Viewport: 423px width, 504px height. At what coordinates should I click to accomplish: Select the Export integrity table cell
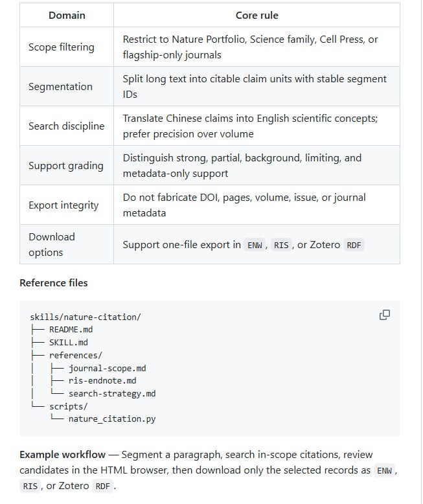(x=67, y=205)
